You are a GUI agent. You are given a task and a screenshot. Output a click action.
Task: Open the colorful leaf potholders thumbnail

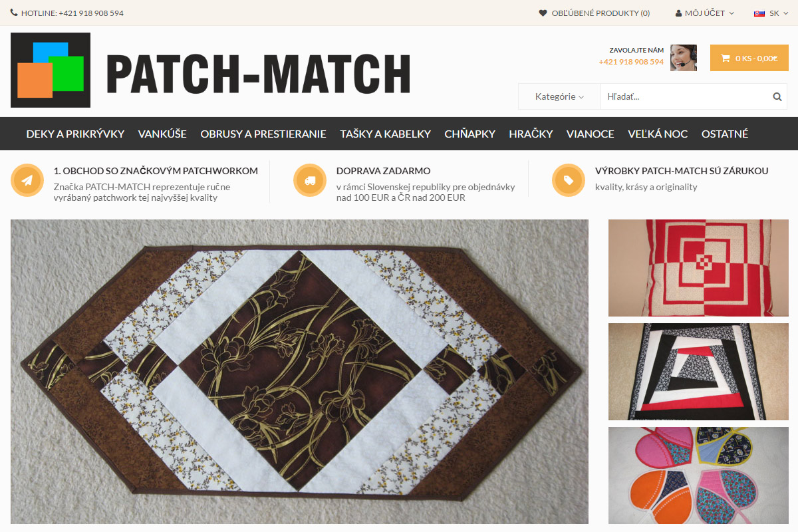tap(698, 475)
